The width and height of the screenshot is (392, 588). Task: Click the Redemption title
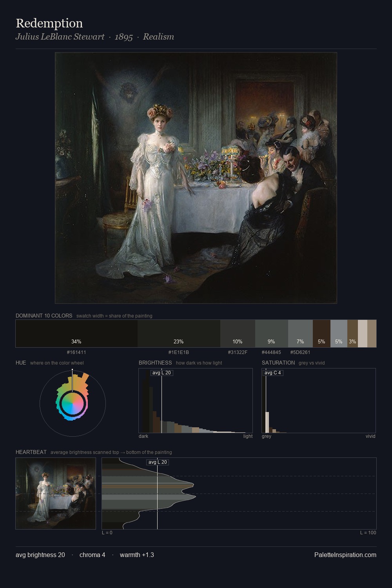pos(49,23)
